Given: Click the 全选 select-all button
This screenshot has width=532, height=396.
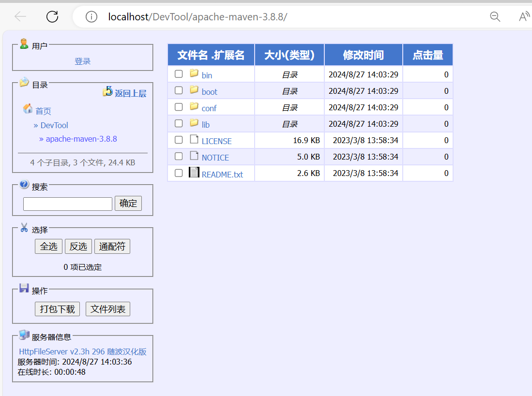Looking at the screenshot, I should (x=48, y=247).
